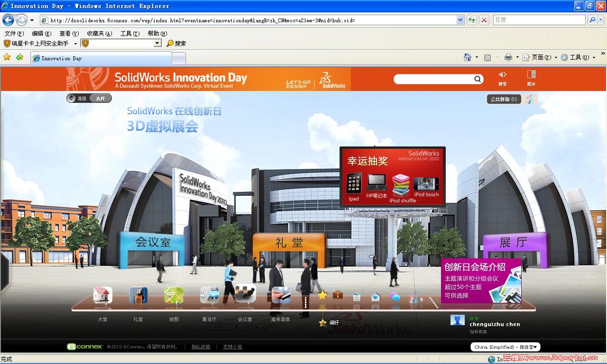Open the 支持小组 support team link
Viewport: 607px width, 364px height.
click(232, 347)
